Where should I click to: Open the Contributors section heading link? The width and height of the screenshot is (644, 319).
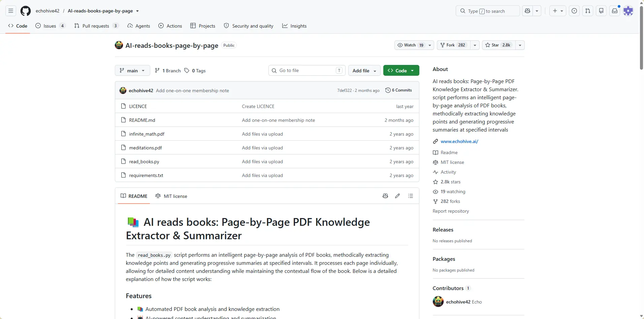point(452,288)
